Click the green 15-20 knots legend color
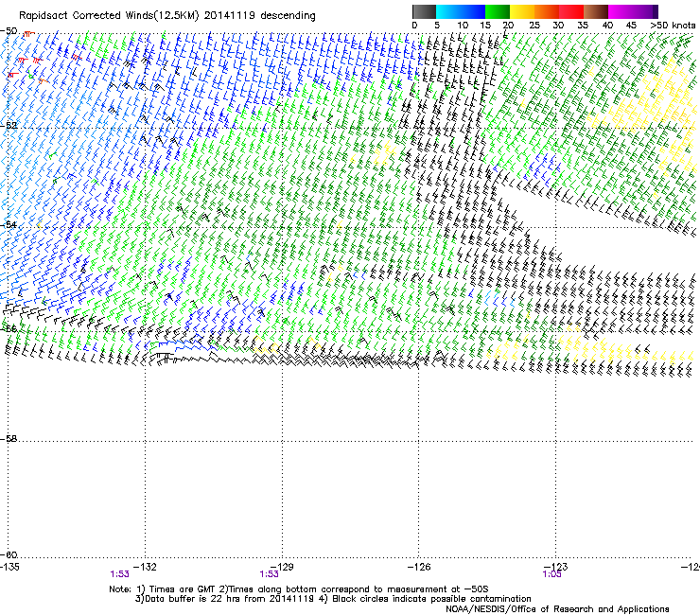 pyautogui.click(x=498, y=11)
